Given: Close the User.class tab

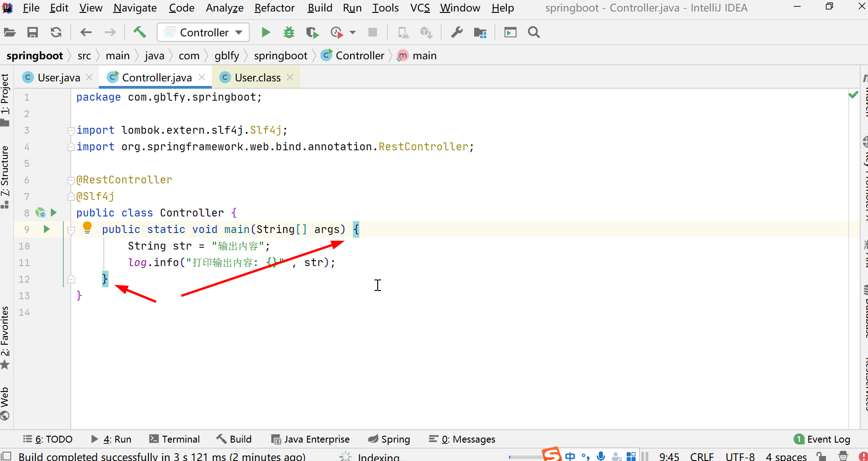Looking at the screenshot, I should tap(290, 77).
